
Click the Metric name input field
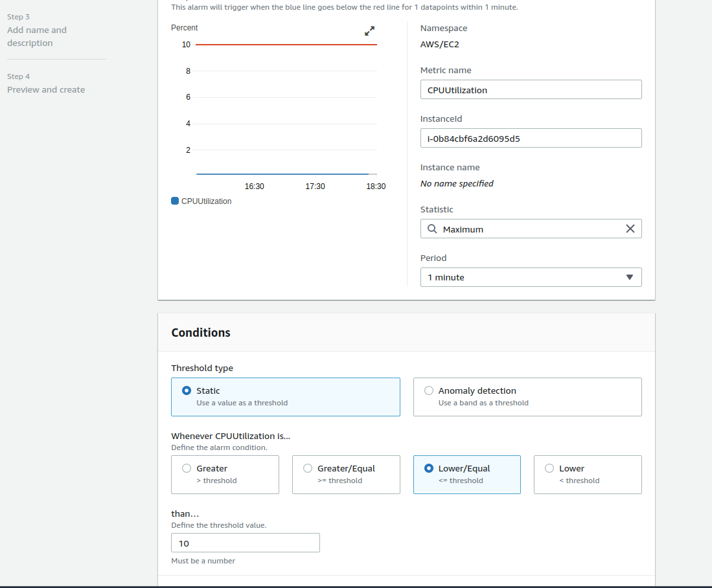pos(531,89)
